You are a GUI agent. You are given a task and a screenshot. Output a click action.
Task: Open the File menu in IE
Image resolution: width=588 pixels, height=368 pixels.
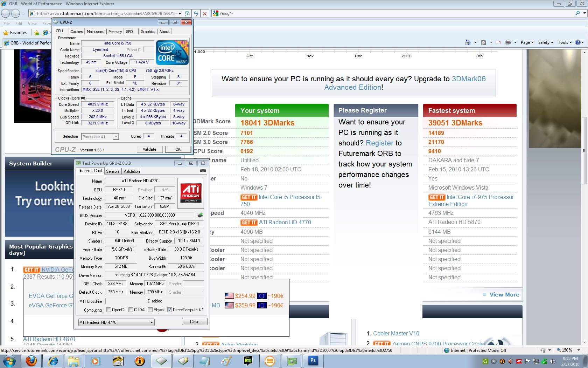pos(7,24)
